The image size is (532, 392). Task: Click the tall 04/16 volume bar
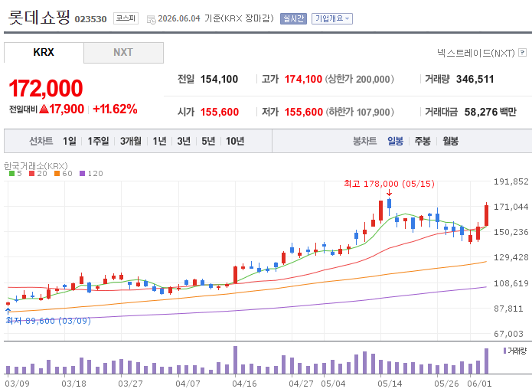[x=236, y=360]
